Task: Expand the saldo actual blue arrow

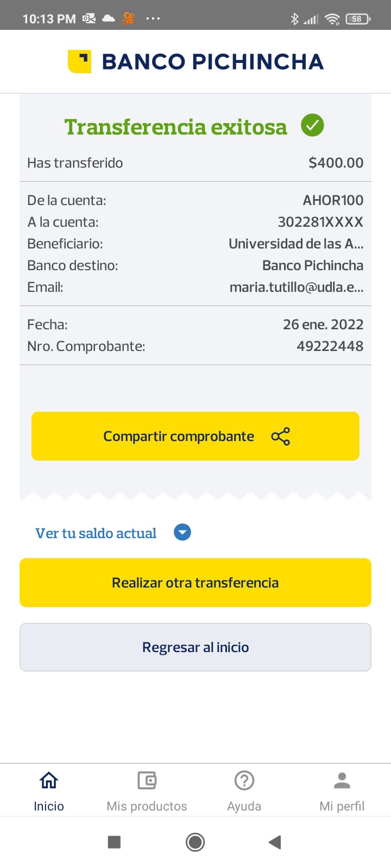Action: [182, 533]
